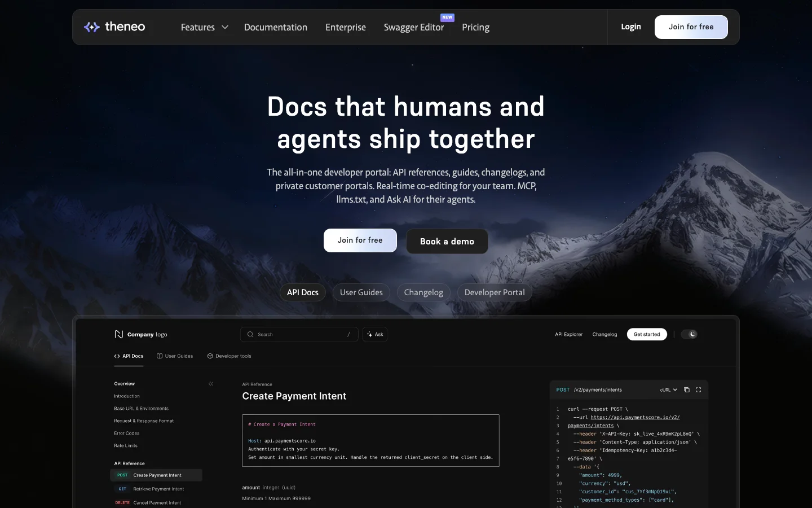
Task: Open Introduction in the sidebar
Action: 127,396
